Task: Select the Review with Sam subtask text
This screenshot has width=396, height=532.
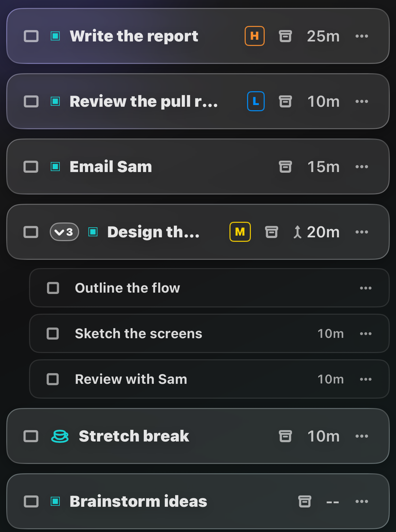Action: (x=131, y=379)
